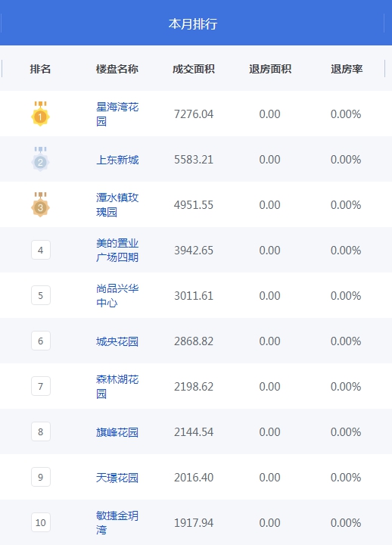Click the 退房率 column header
The height and width of the screenshot is (545, 392).
(x=347, y=69)
